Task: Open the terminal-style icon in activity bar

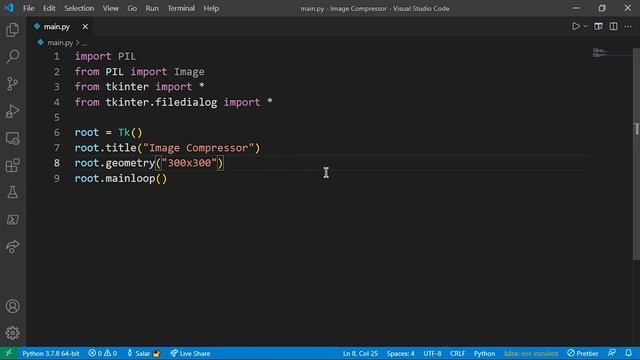Action: (12, 220)
